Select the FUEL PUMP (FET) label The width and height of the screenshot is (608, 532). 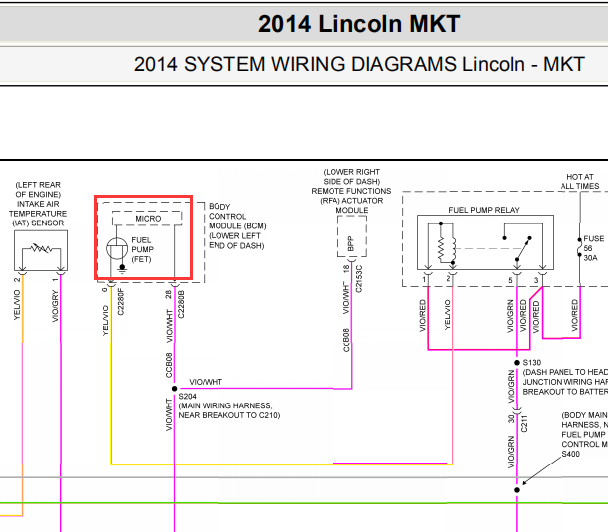tap(142, 249)
